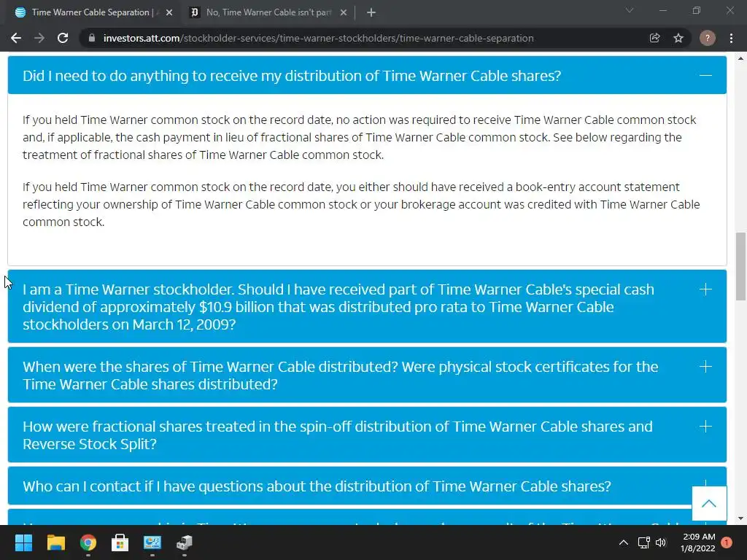
Task: Click plus icon for fractional shares question
Action: pos(705,426)
